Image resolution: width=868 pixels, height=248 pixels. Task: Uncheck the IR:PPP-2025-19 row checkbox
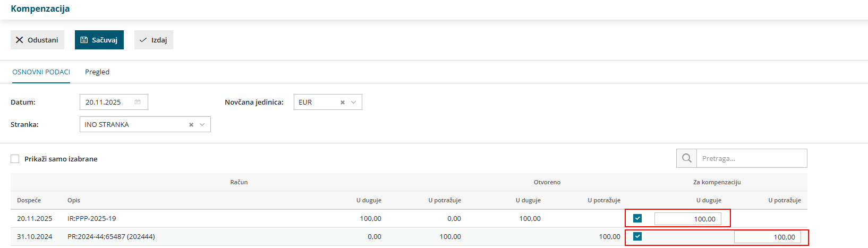[x=637, y=218]
